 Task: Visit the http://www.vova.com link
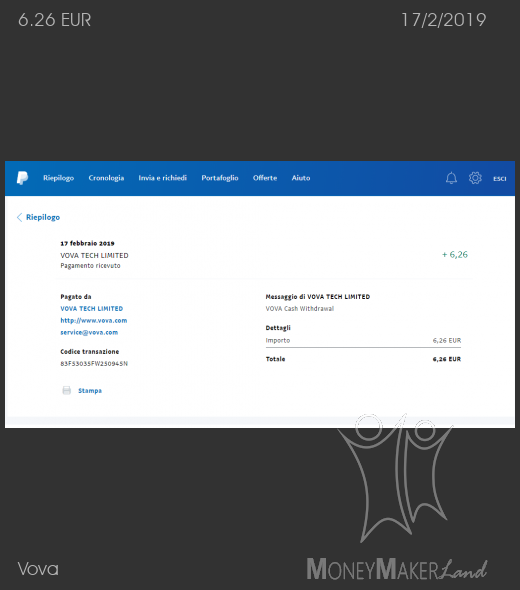(x=94, y=321)
